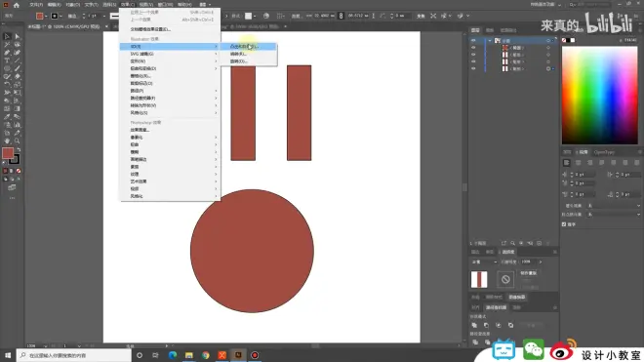Image resolution: width=644 pixels, height=362 pixels.
Task: Expand the SVG 滤镜 submenu
Action: tap(170, 54)
